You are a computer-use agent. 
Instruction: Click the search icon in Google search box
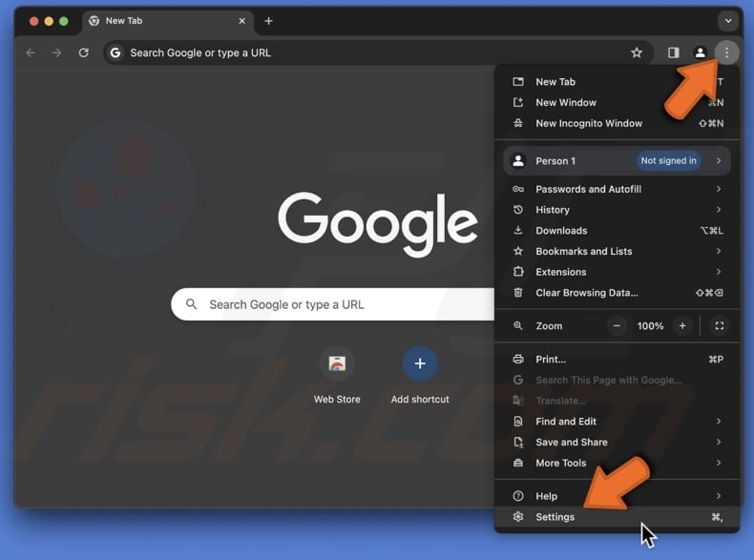pyautogui.click(x=192, y=303)
